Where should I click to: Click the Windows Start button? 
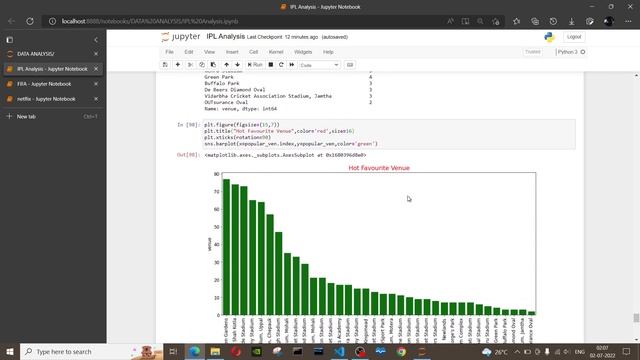pyautogui.click(x=10, y=351)
